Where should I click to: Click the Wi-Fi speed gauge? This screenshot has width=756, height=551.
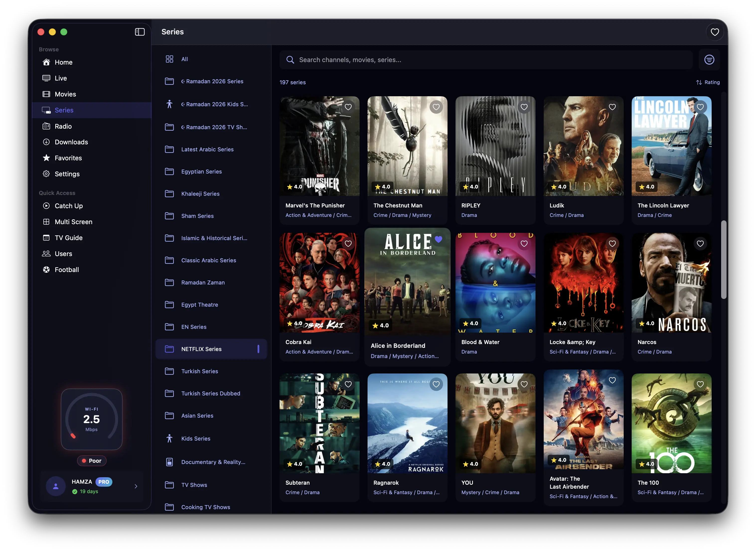pyautogui.click(x=92, y=419)
